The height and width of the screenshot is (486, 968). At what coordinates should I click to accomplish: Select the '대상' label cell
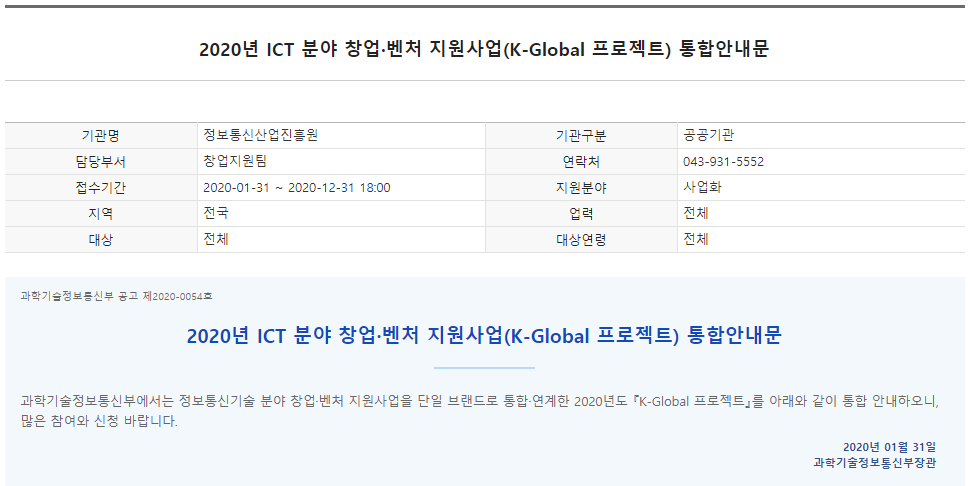[x=101, y=240]
